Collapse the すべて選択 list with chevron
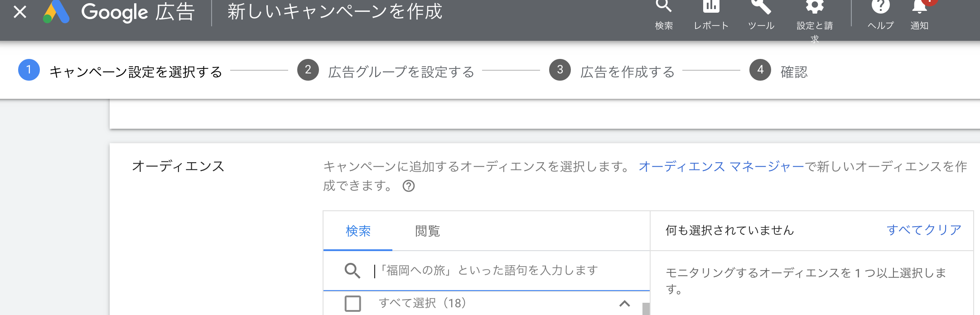 click(x=624, y=303)
